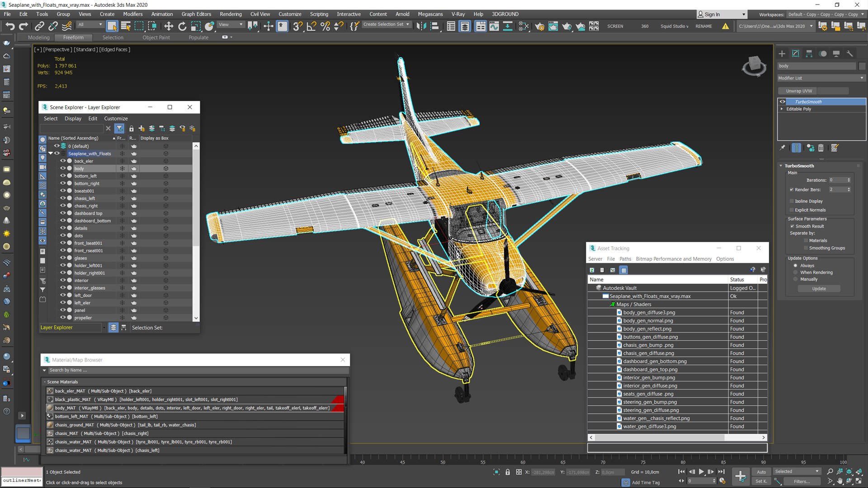Open the Create command panel tab
Screen dimensions: 868x488
782,53
